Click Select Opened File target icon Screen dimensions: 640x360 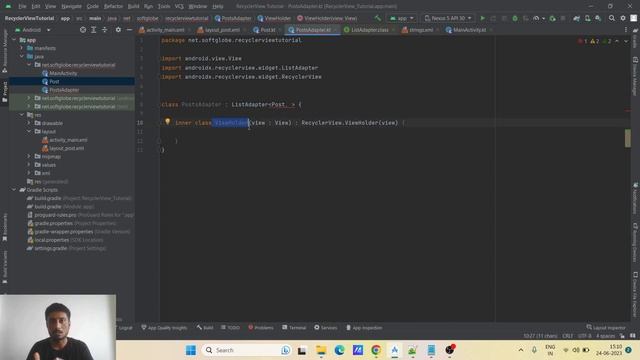(x=83, y=30)
